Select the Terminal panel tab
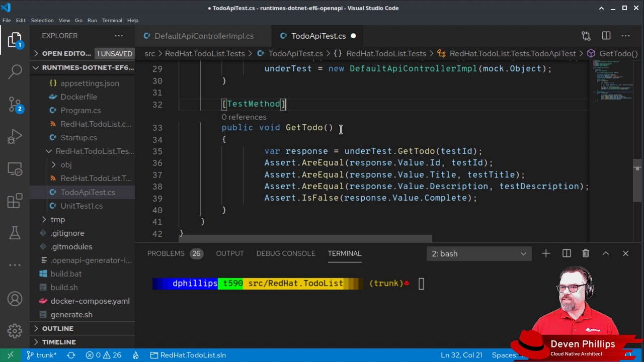Image resolution: width=644 pixels, height=362 pixels. [x=345, y=253]
